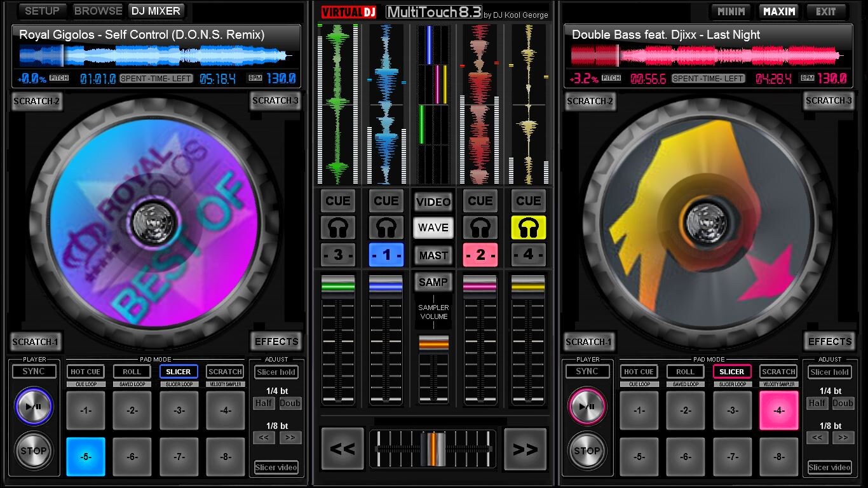Toggle headphone monitoring on channel 1

click(x=386, y=227)
